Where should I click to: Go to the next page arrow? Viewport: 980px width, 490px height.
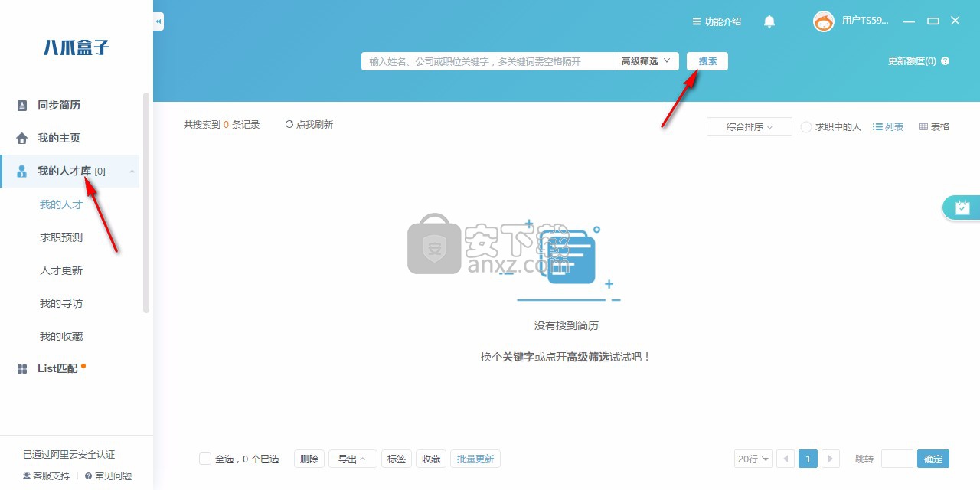point(831,459)
